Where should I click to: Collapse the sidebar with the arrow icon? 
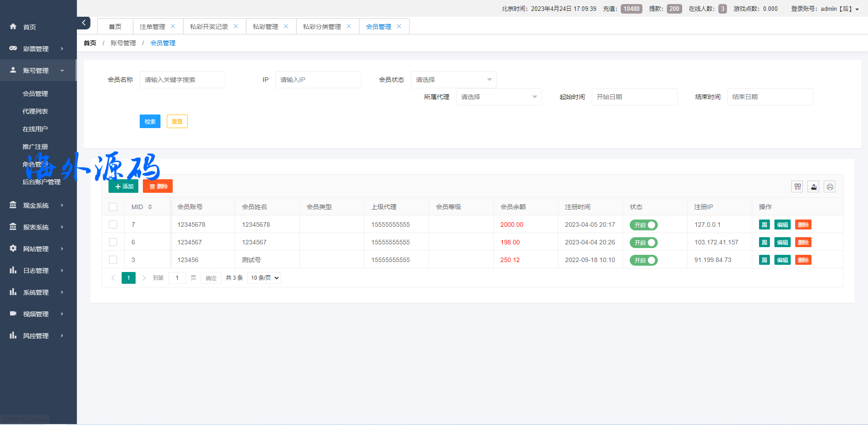point(84,23)
